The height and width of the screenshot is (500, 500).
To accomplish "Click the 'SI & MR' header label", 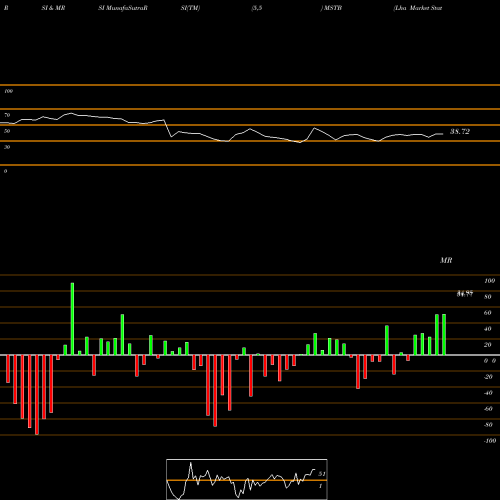I will [53, 8].
